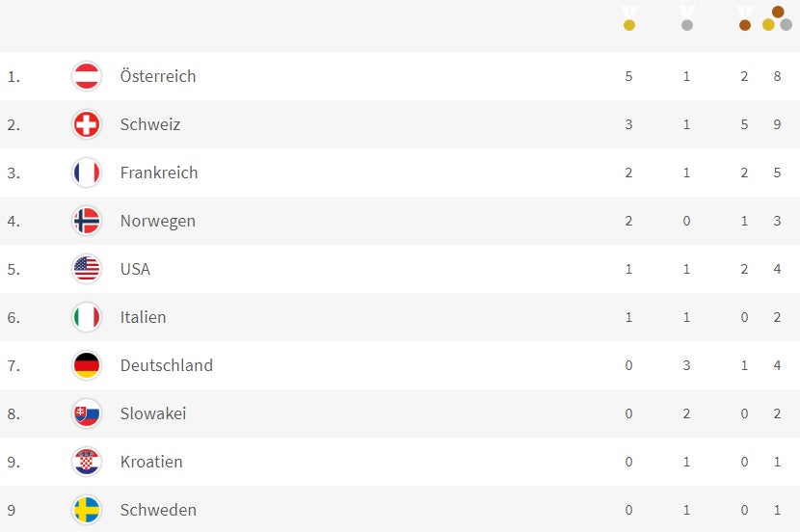This screenshot has width=800, height=532.
Task: Select the Deutschland country name
Action: [x=167, y=365]
